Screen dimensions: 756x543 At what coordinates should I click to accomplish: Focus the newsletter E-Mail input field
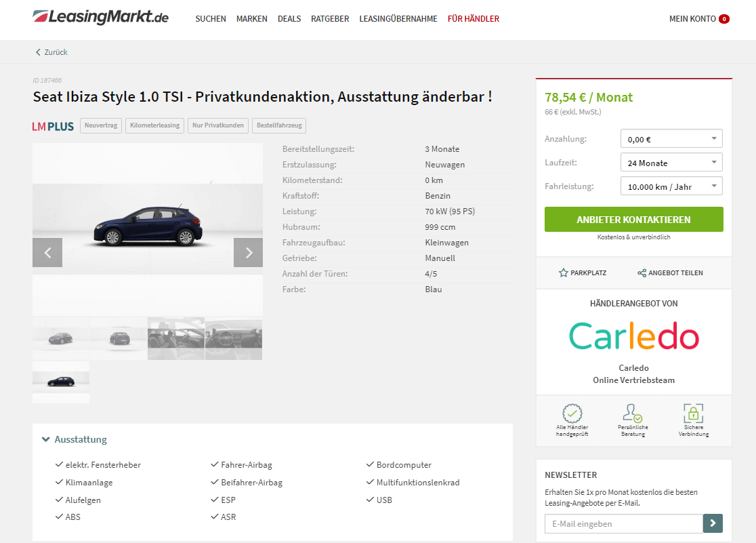tap(623, 523)
